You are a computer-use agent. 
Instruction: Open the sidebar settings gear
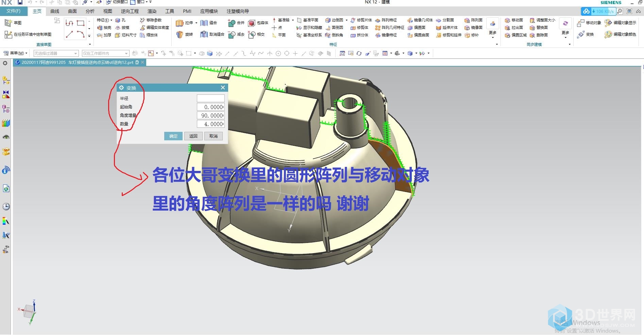click(5, 63)
